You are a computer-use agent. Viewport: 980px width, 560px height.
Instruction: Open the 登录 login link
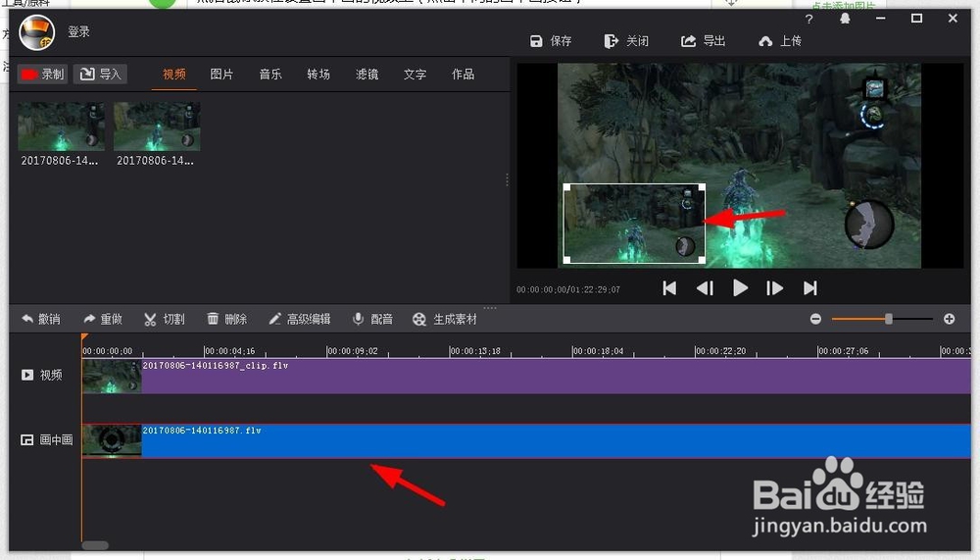tap(78, 32)
